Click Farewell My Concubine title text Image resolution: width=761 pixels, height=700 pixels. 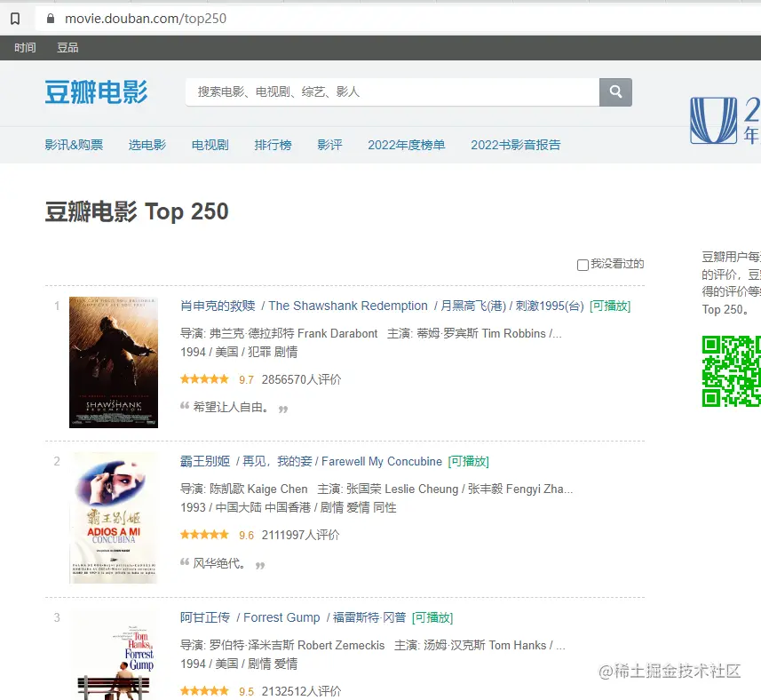click(382, 461)
